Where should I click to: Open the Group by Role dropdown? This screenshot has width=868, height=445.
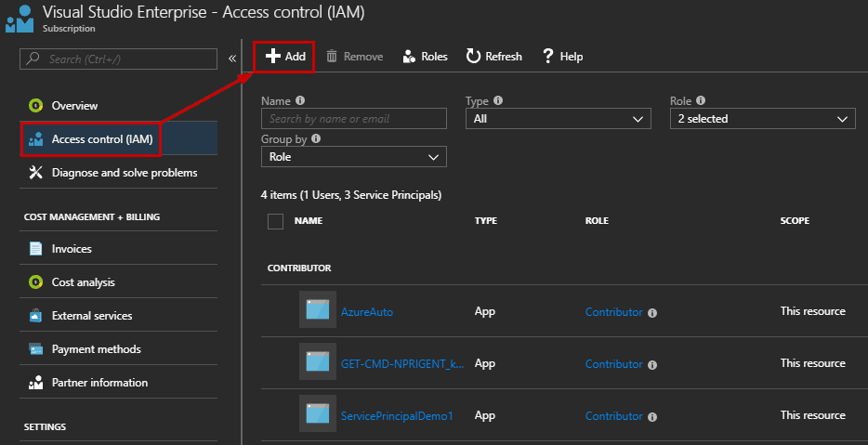coord(354,157)
